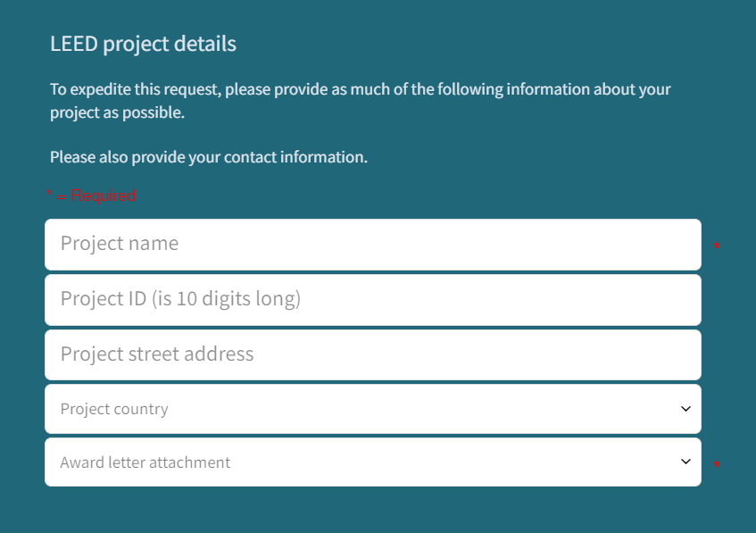Click the Project street address field
The width and height of the screenshot is (756, 533).
(372, 354)
